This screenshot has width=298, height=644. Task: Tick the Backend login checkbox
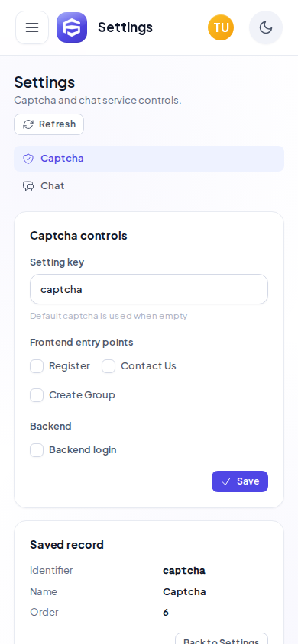[x=37, y=450]
